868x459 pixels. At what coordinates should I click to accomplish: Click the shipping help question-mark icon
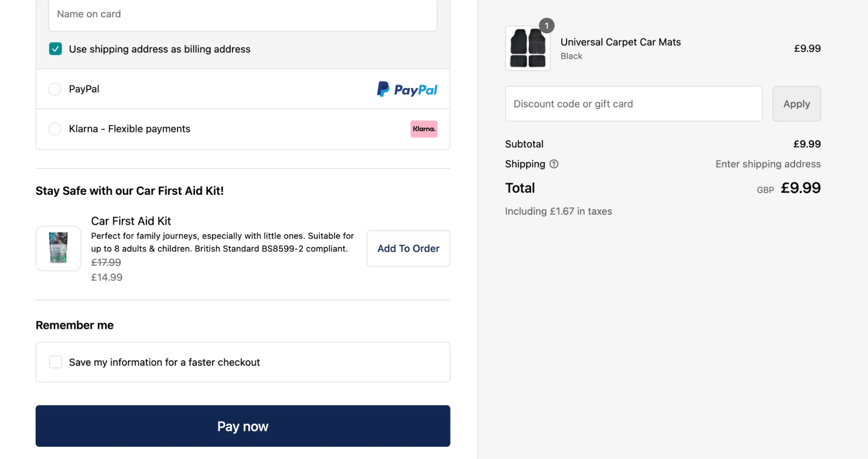point(554,164)
